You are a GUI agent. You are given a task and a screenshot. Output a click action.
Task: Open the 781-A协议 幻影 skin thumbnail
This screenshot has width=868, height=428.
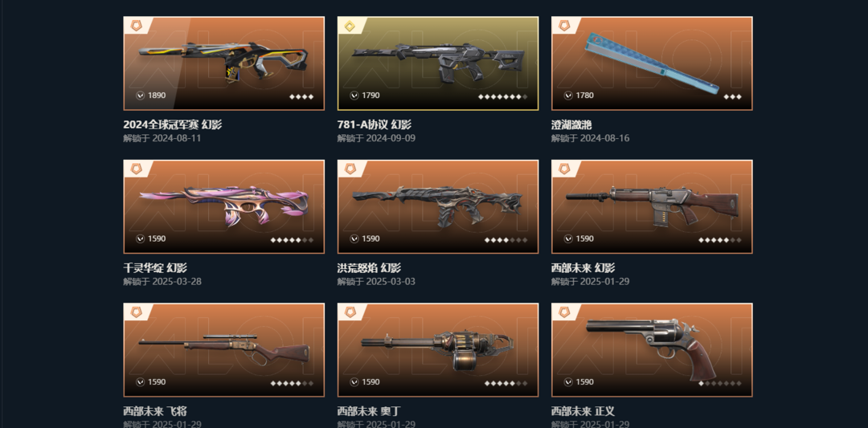(x=438, y=63)
